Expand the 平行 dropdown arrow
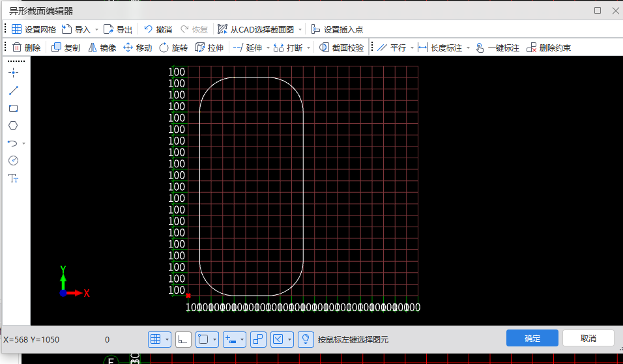623x364 pixels. coord(412,48)
